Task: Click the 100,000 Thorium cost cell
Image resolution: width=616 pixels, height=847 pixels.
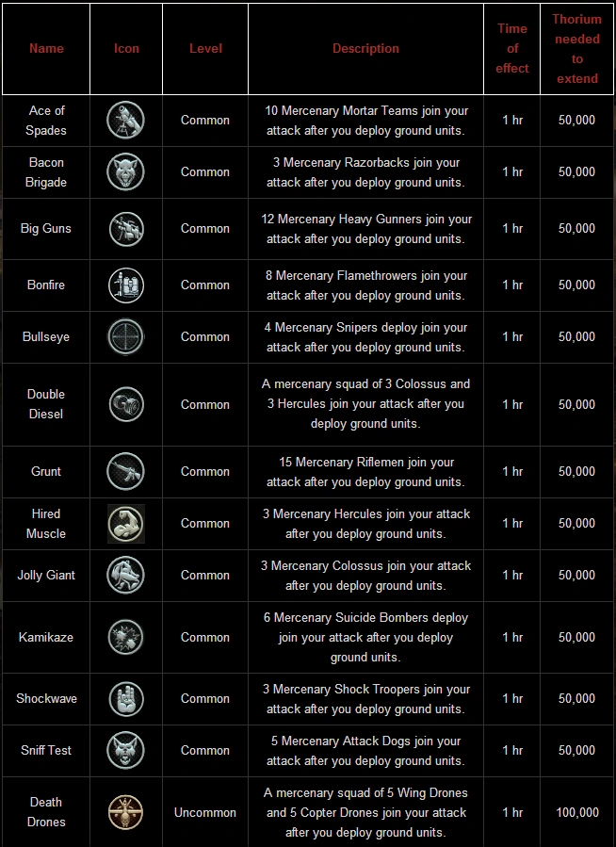Action: tap(576, 812)
